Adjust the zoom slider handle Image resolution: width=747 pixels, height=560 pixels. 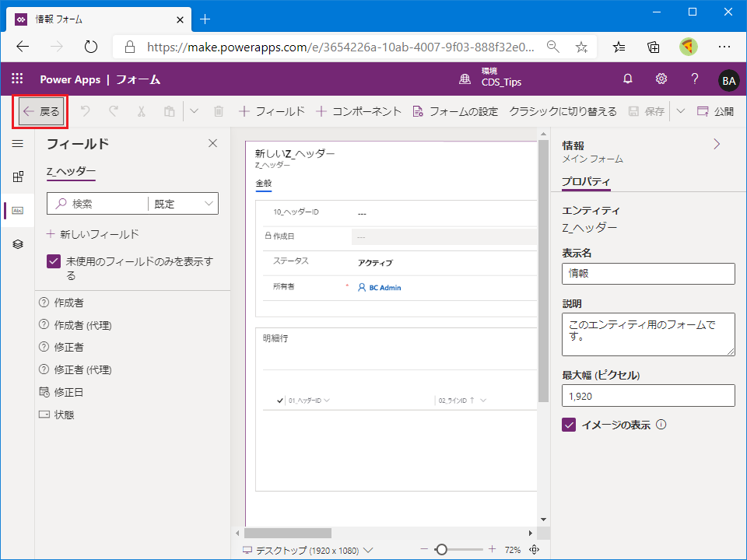[x=442, y=550]
